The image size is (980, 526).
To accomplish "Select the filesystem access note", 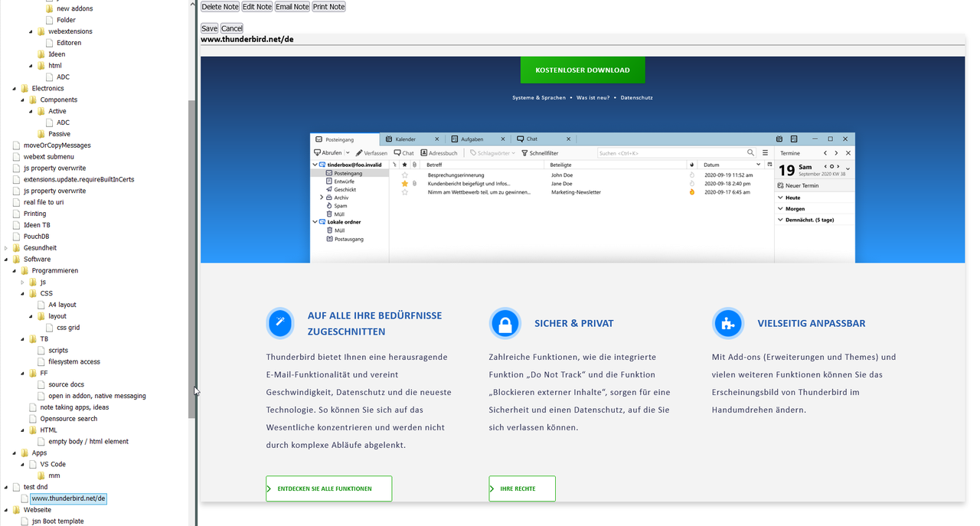I will (x=74, y=362).
